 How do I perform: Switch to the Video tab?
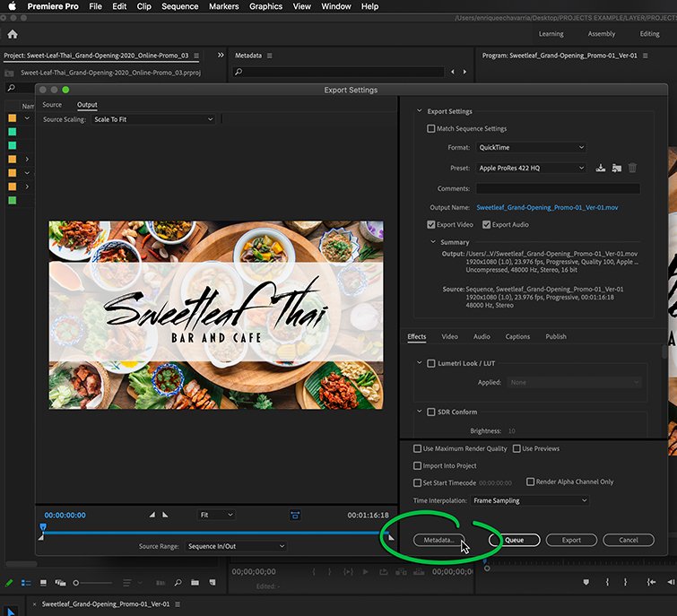click(449, 337)
